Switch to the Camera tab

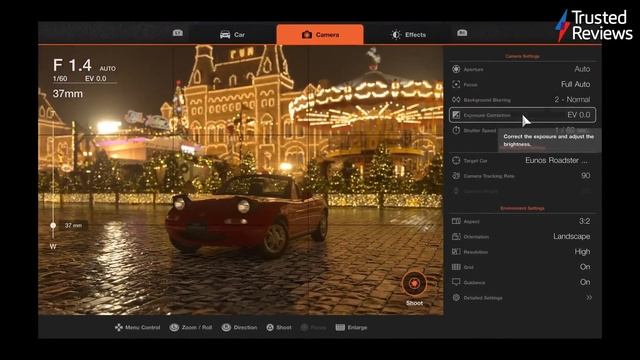(x=320, y=34)
